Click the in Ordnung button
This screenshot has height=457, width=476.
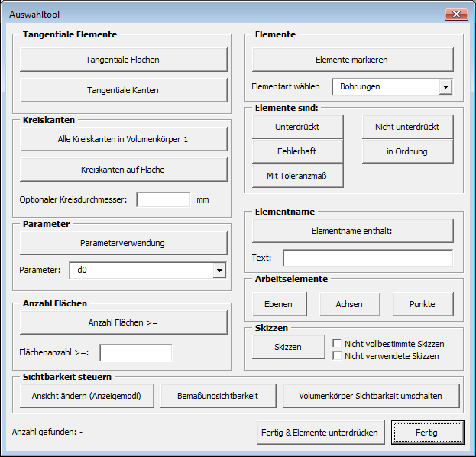pos(408,151)
